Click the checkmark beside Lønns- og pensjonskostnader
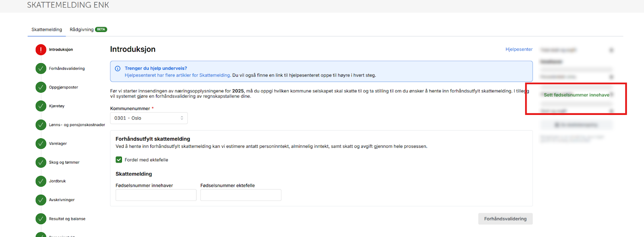644x237 pixels. click(41, 125)
